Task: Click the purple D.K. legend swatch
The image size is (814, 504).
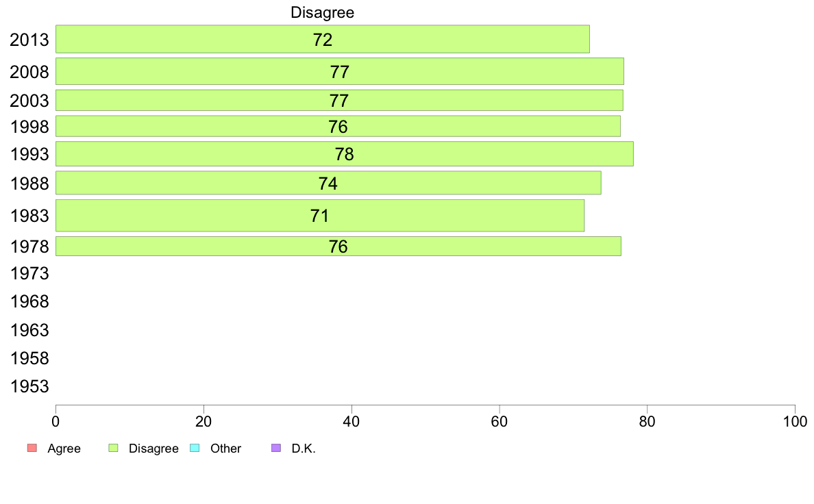Action: coord(276,448)
